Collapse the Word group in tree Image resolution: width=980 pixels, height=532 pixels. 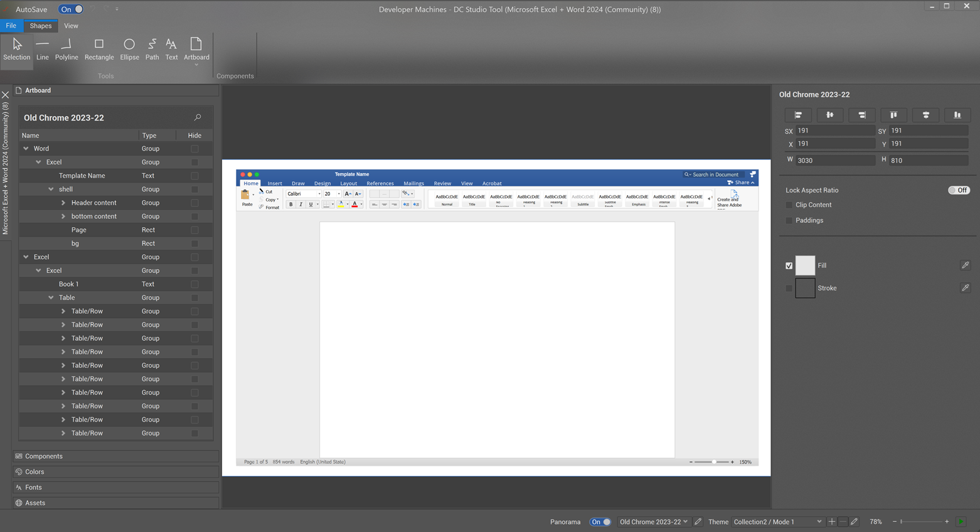pos(26,149)
